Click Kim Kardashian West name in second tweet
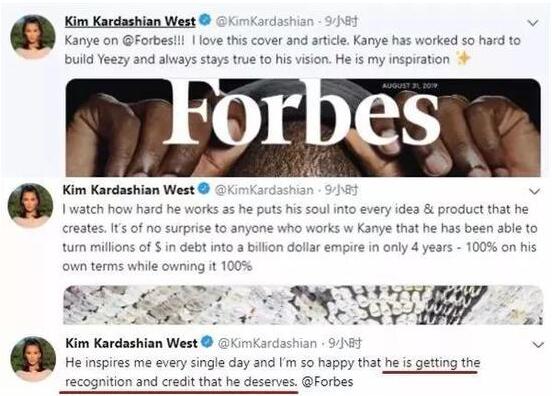Screen dimensions: 552x396 [128, 190]
